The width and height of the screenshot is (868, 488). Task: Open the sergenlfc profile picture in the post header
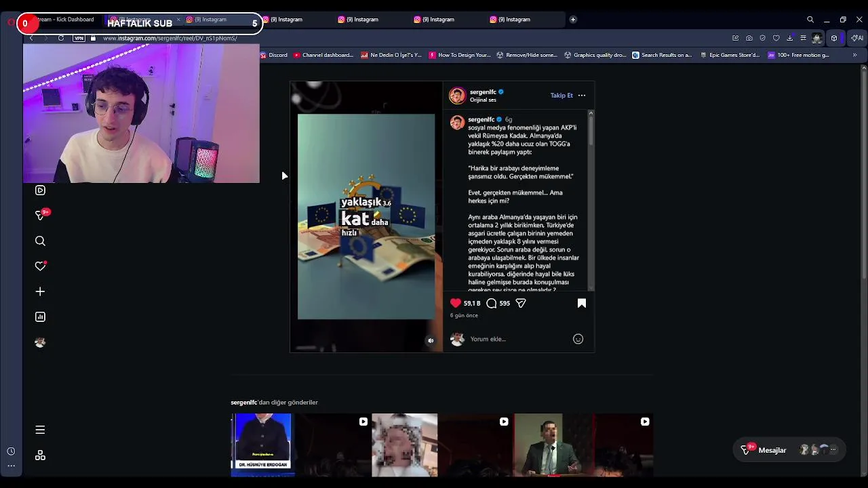(457, 96)
